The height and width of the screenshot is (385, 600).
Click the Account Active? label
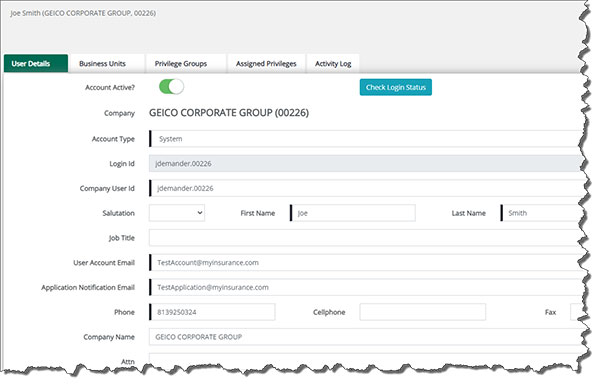point(110,88)
